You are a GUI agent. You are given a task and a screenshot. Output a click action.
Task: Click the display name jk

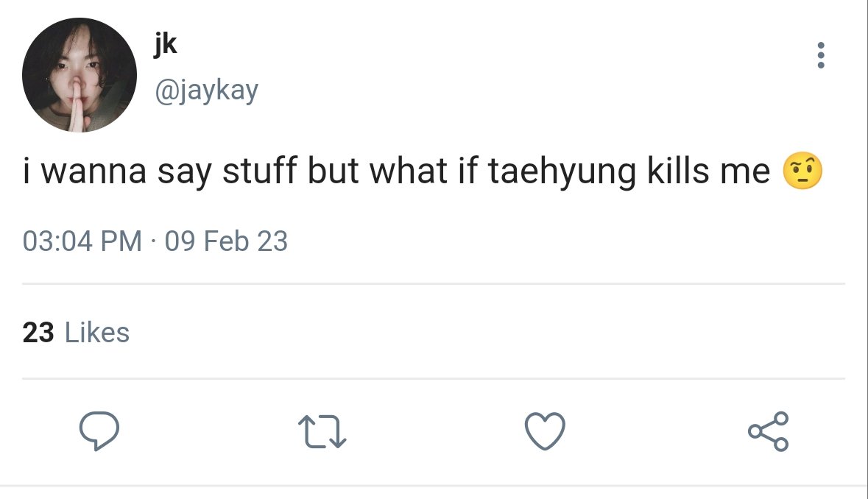pyautogui.click(x=166, y=44)
